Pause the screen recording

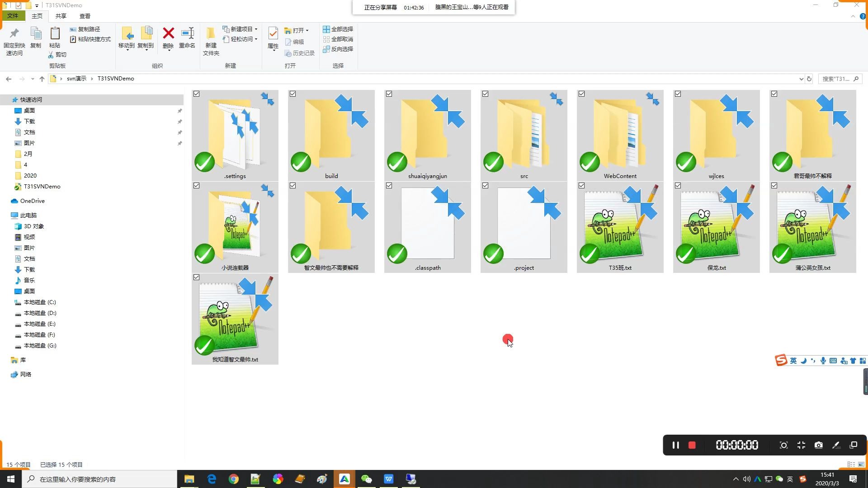(675, 445)
